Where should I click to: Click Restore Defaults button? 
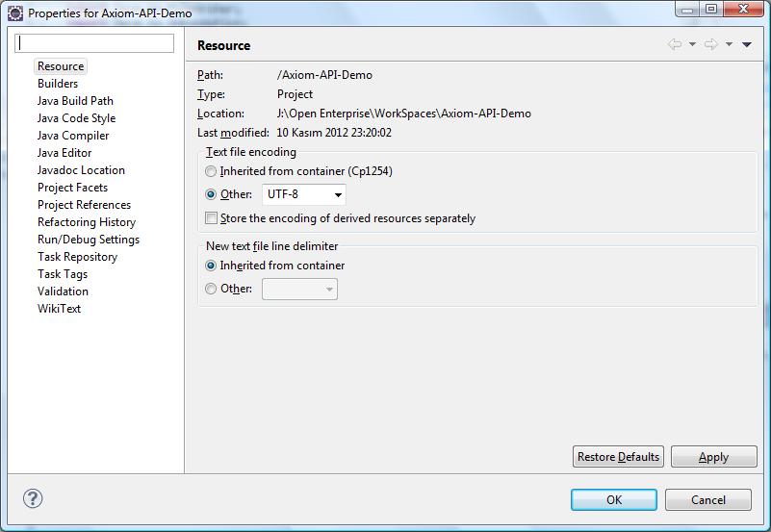(x=618, y=457)
